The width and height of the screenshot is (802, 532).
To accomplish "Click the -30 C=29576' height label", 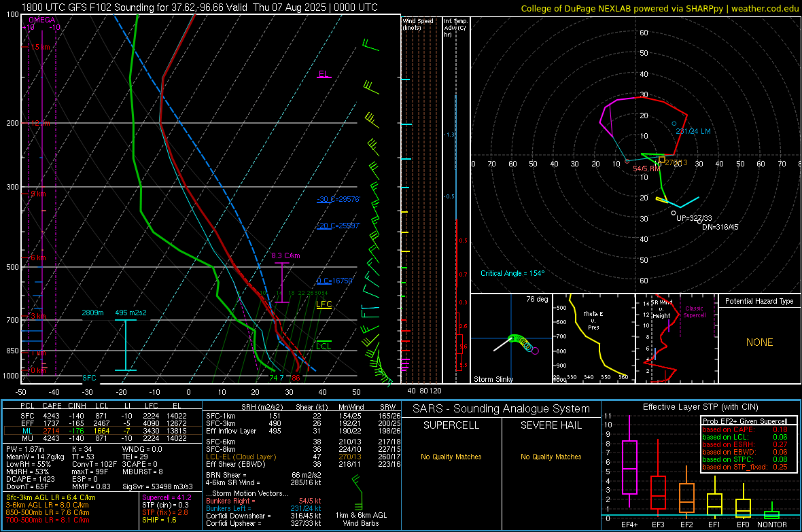I will coord(338,199).
